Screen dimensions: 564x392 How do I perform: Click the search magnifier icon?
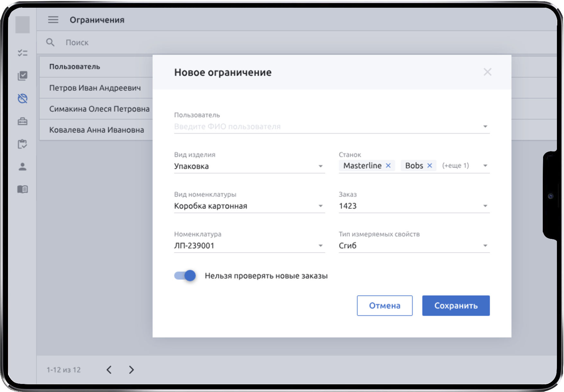(x=51, y=42)
